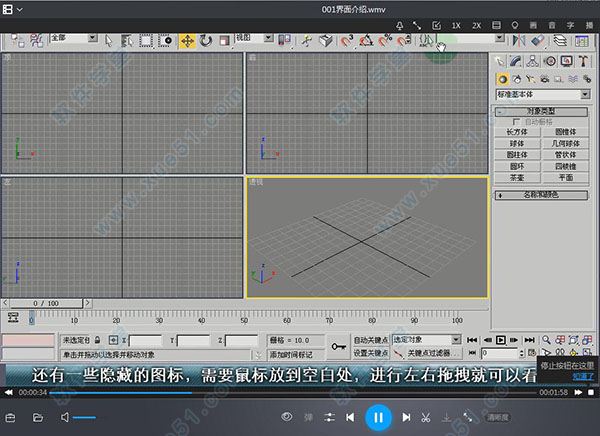
Task: Toggle window/crossing selection tool
Action: 165,41
